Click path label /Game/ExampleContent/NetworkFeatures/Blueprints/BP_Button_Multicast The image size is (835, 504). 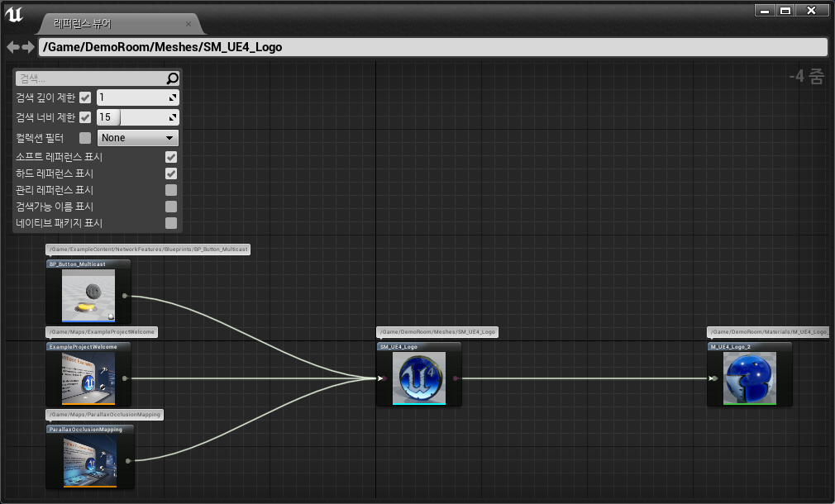[148, 249]
